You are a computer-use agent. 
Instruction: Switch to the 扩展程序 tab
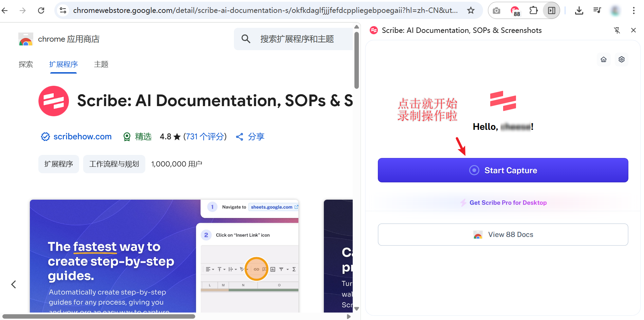tap(63, 64)
